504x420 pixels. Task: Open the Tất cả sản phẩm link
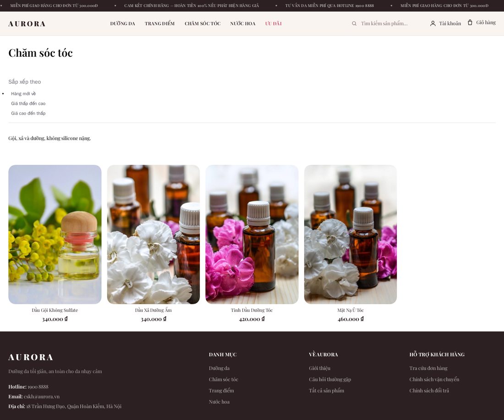click(x=327, y=391)
